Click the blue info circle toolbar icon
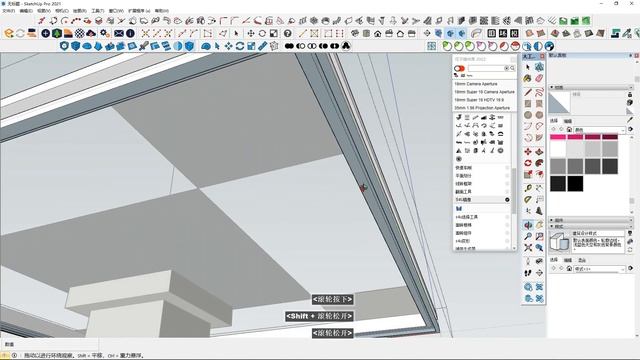This screenshot has width=640, height=360. (x=130, y=33)
